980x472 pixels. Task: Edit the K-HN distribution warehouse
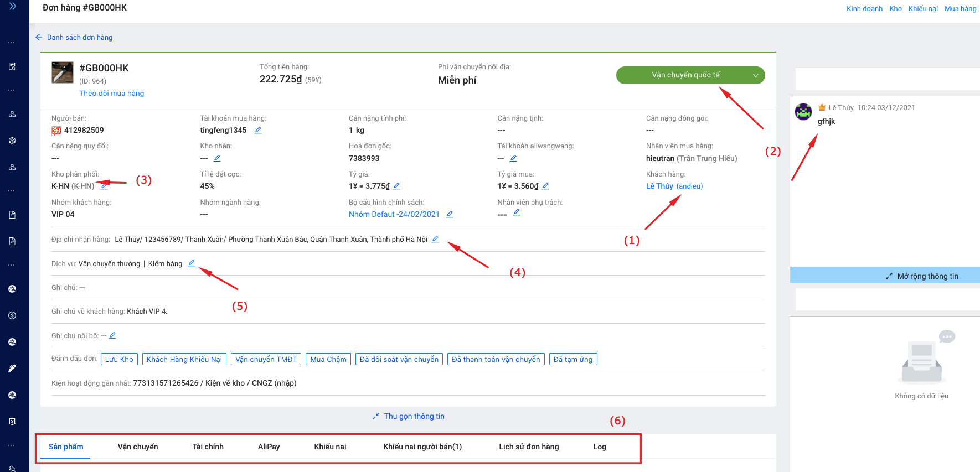[104, 186]
